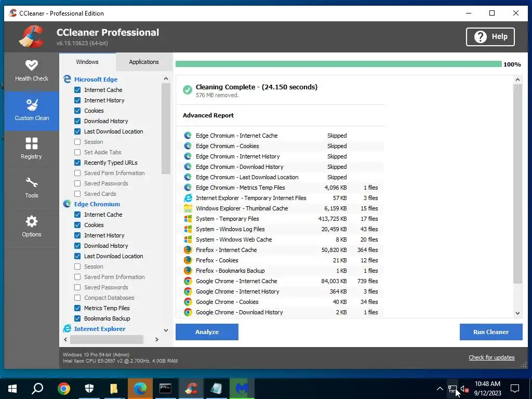Click the muted volume tray icon
Screen dimensions: 532x399
point(464,389)
